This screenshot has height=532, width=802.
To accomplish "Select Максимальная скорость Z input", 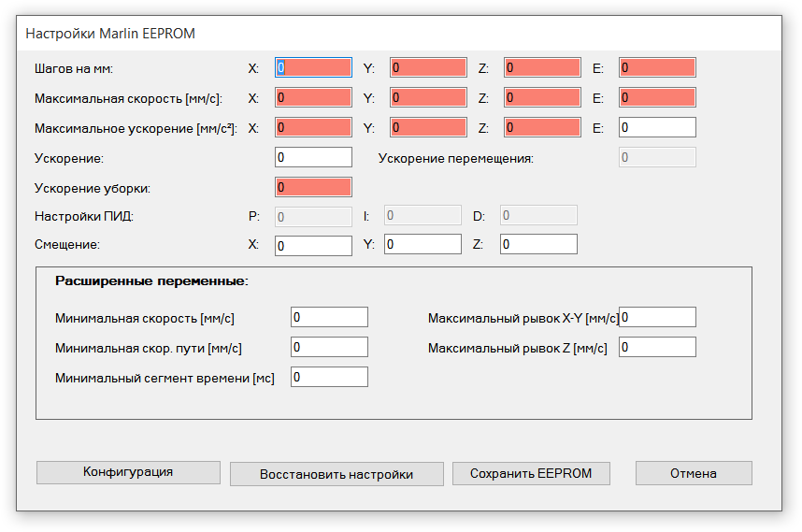I will click(542, 97).
